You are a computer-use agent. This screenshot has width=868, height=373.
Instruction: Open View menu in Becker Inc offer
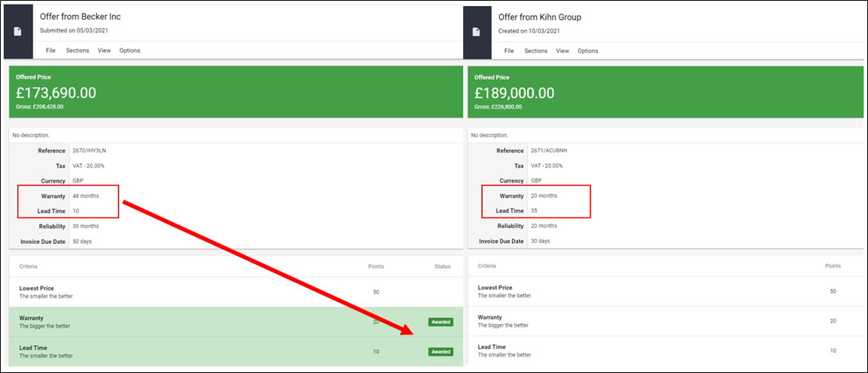click(x=105, y=51)
